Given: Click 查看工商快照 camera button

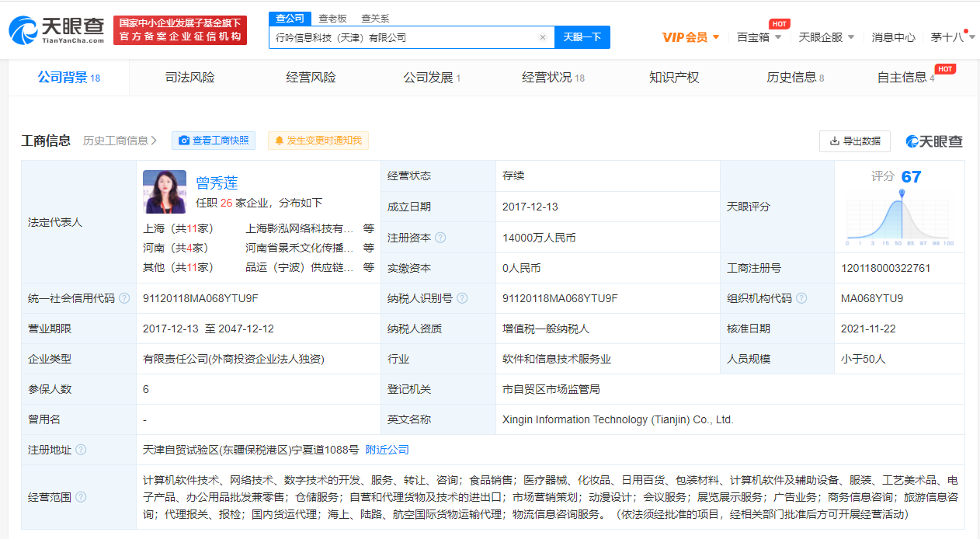Looking at the screenshot, I should click(x=214, y=141).
